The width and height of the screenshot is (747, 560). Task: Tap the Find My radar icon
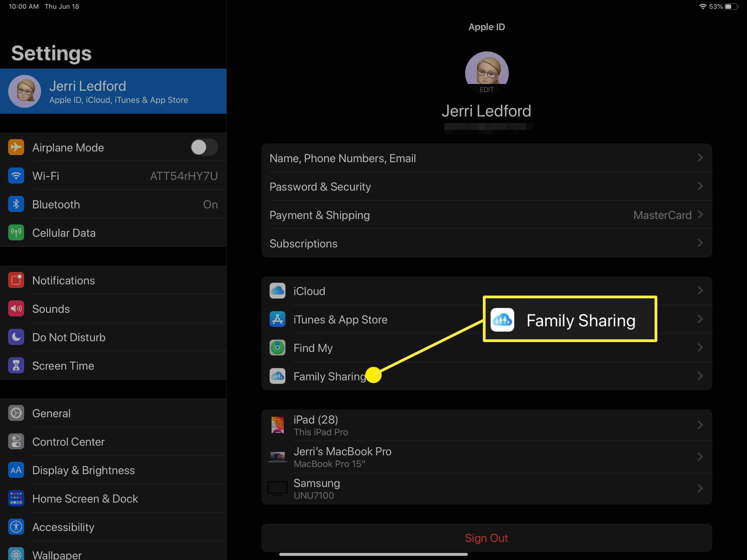tap(277, 348)
